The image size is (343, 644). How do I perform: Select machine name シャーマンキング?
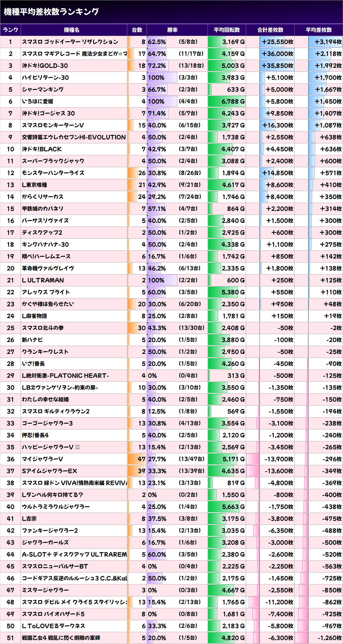(43, 89)
